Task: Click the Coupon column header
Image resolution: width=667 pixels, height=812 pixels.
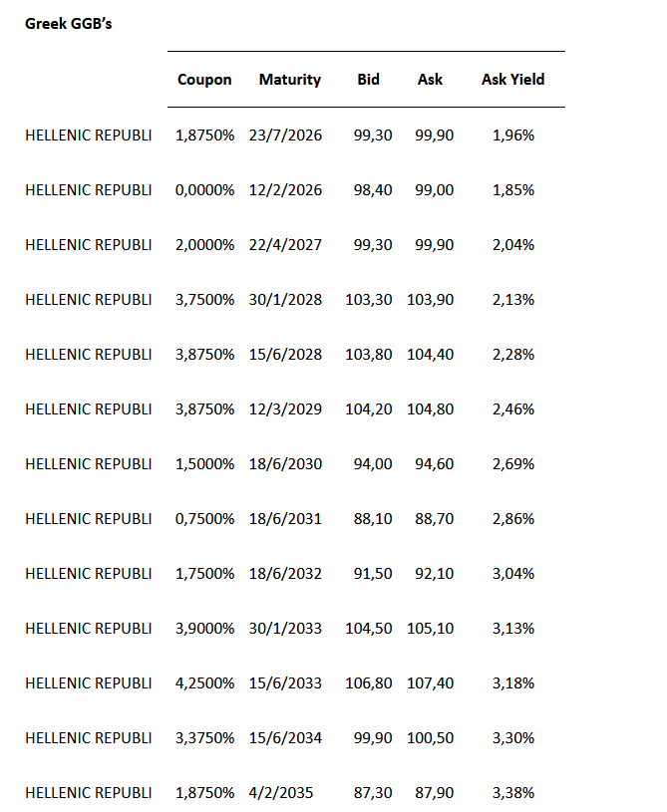Action: tap(204, 80)
